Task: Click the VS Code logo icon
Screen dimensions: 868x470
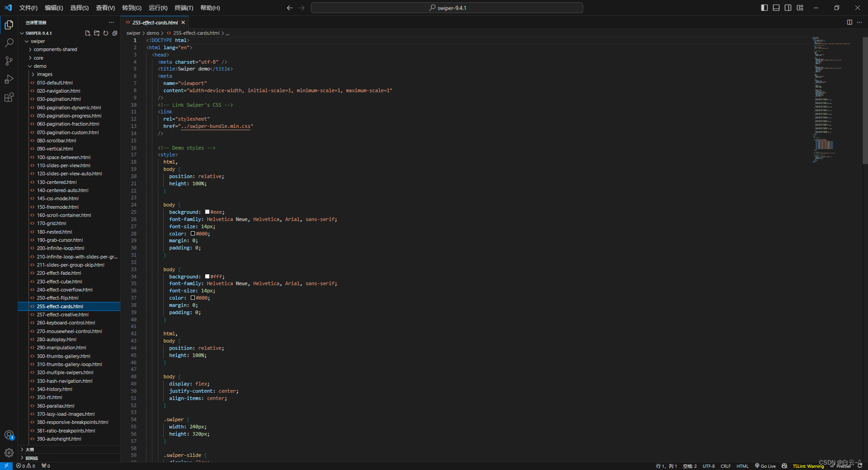Action: tap(8, 8)
